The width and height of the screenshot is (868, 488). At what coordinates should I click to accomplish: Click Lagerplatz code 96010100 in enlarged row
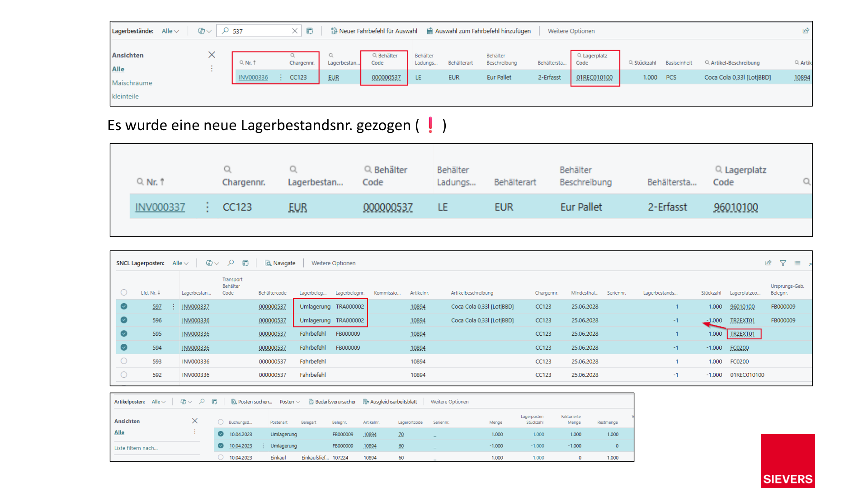736,207
